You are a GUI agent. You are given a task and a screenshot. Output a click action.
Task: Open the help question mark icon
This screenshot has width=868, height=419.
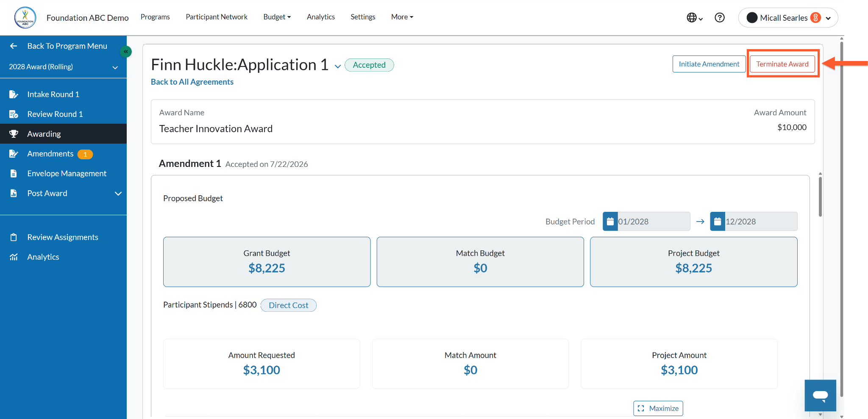tap(720, 17)
